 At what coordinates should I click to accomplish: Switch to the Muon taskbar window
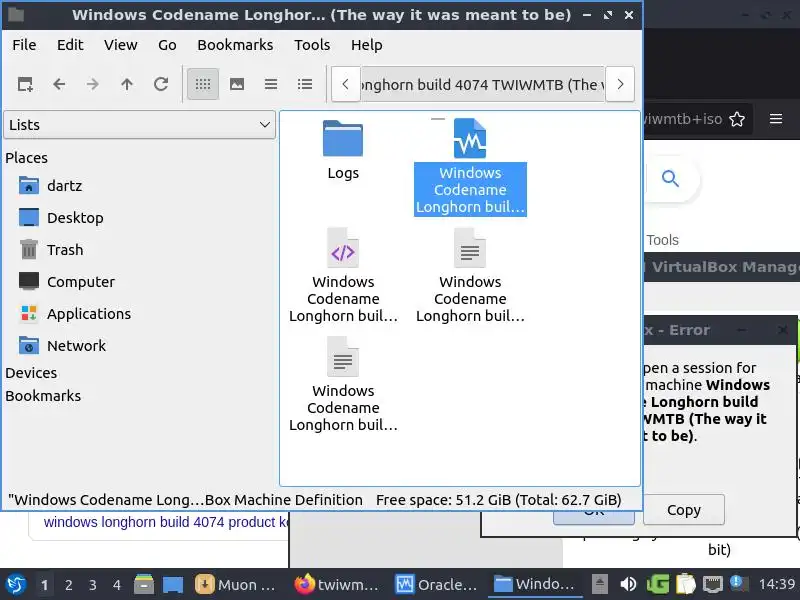[236, 585]
